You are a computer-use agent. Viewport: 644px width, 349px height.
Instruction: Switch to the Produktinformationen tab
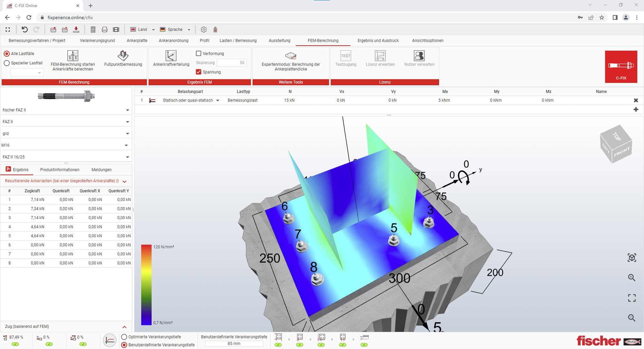(x=60, y=170)
